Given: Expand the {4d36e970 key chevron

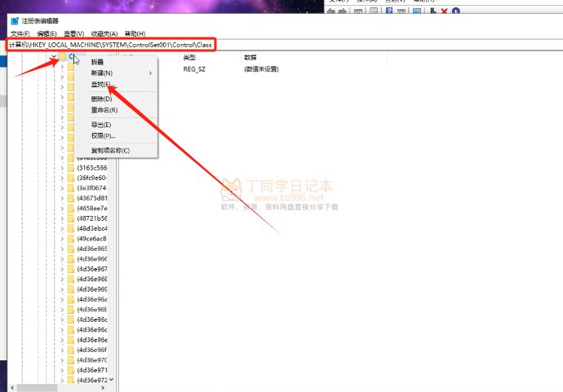Looking at the screenshot, I should [x=62, y=360].
